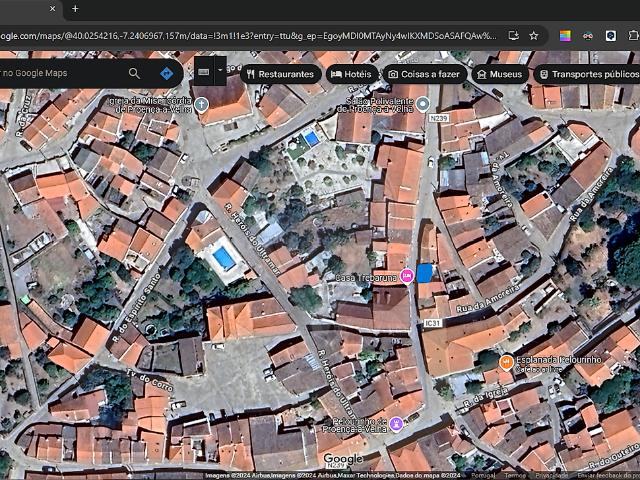Viewport: 640px width, 480px height.
Task: Click the IC31 road badge
Action: pos(433,323)
